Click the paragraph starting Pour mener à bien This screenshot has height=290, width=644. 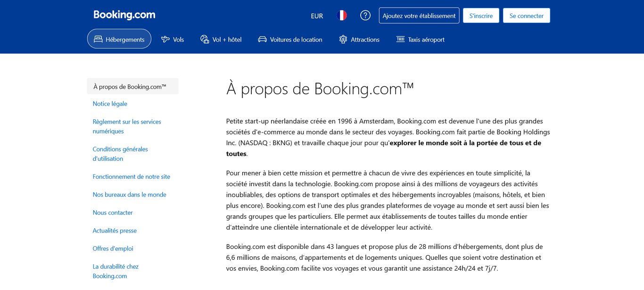pos(388,200)
